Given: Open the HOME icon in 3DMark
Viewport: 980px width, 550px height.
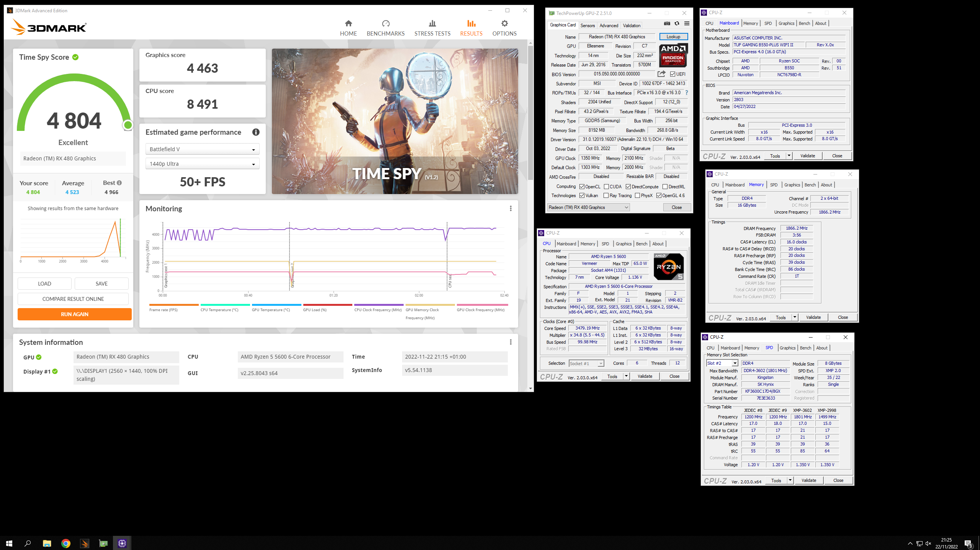Looking at the screenshot, I should [348, 23].
